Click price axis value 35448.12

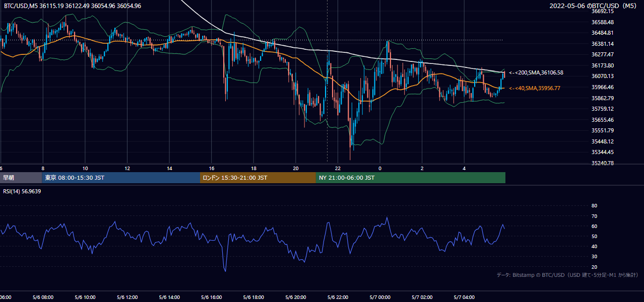[603, 141]
